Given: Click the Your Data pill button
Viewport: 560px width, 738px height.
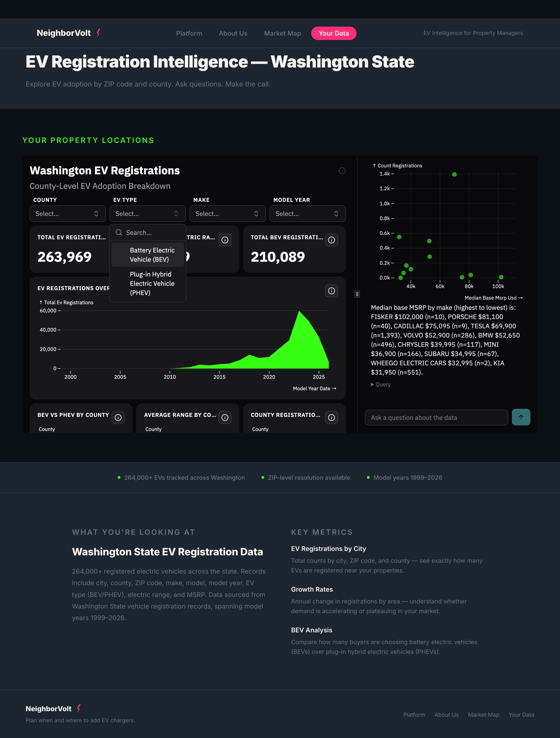Looking at the screenshot, I should 333,33.
